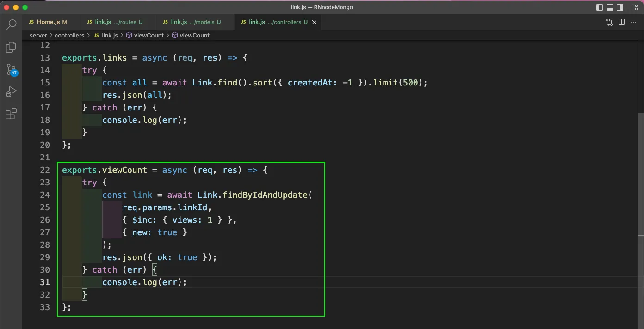Toggle the primary sidebar layout
The image size is (644, 329).
pos(600,7)
